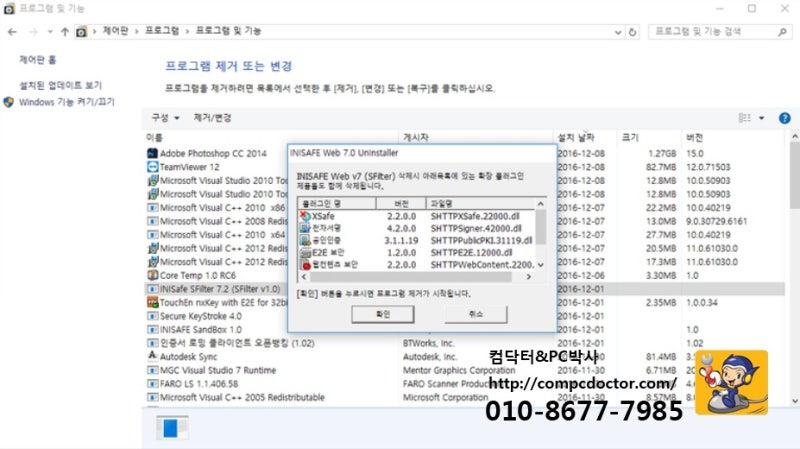Screen dimensions: 800x449
Task: Click the Secure KeyStroke 4.0 icon
Action: point(152,316)
